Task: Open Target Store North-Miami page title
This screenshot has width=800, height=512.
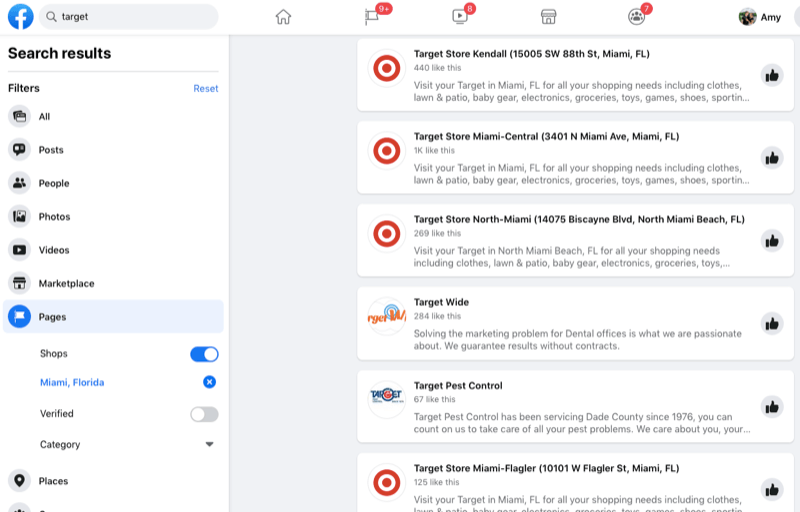Action: click(579, 219)
